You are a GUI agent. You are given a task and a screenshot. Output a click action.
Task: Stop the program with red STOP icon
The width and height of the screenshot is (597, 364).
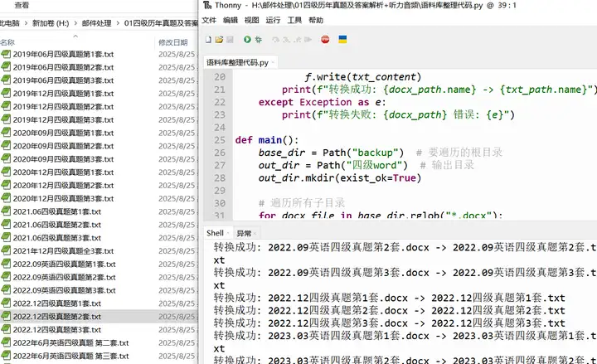[x=325, y=40]
